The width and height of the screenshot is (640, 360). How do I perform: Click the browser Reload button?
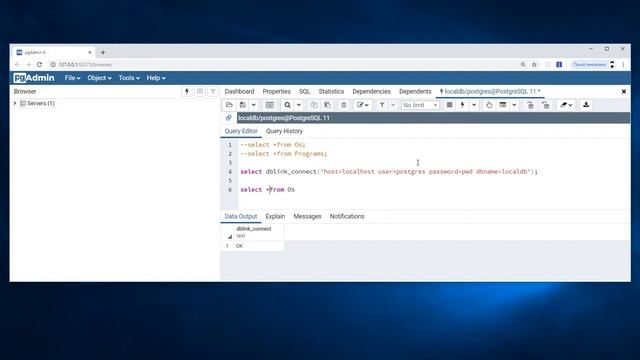coord(39,64)
